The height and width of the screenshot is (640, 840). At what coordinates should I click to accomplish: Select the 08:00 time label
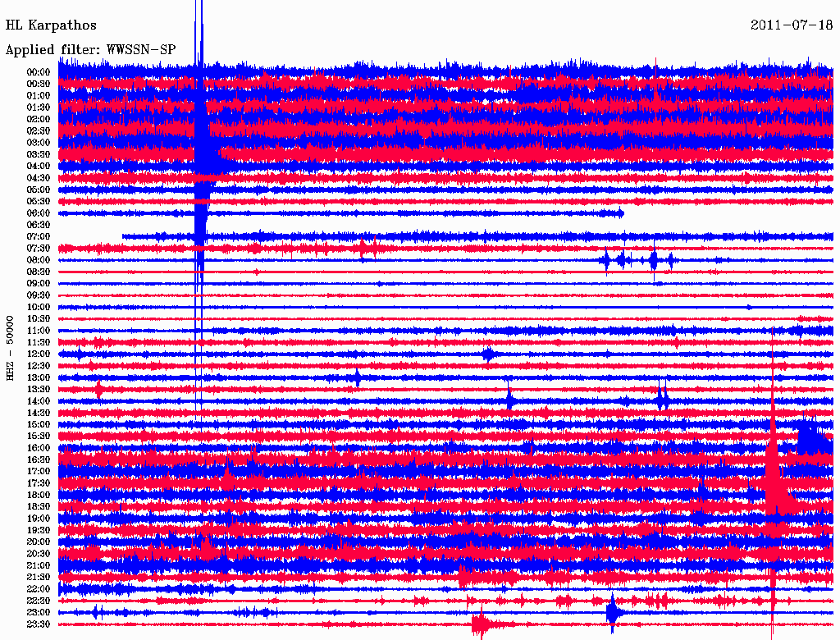[x=39, y=260]
